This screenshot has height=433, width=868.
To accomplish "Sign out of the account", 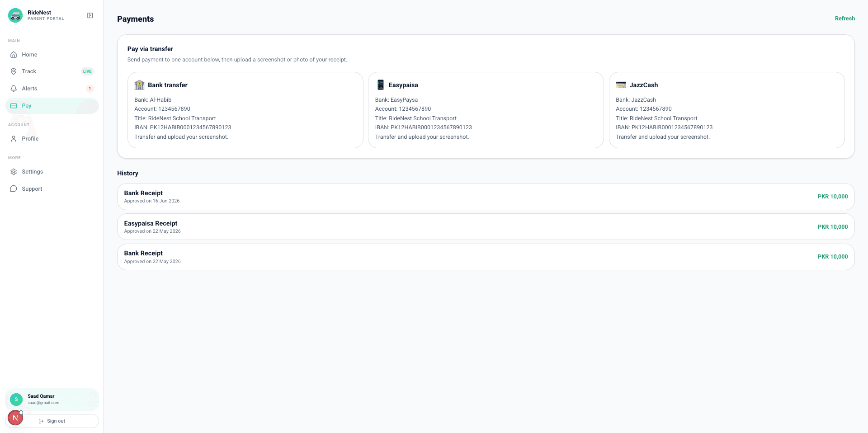I will click(52, 421).
